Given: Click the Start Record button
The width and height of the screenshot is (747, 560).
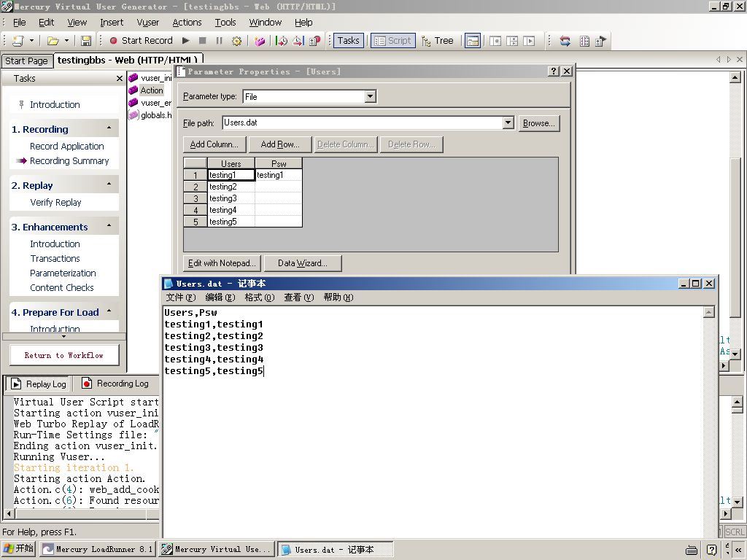Looking at the screenshot, I should 141,41.
